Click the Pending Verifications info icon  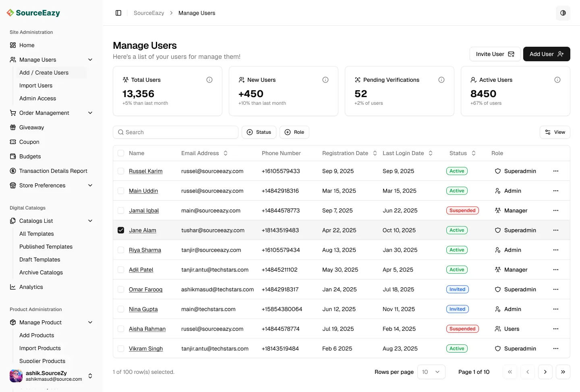[441, 80]
